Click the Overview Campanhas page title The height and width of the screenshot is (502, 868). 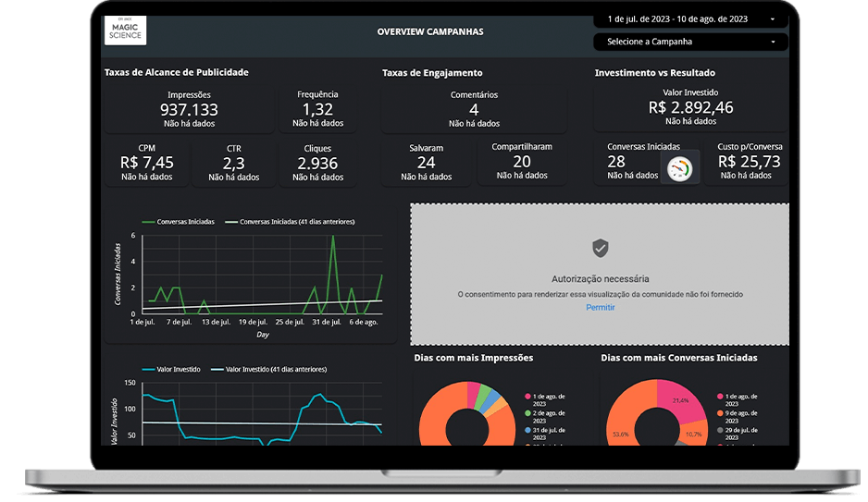click(429, 31)
